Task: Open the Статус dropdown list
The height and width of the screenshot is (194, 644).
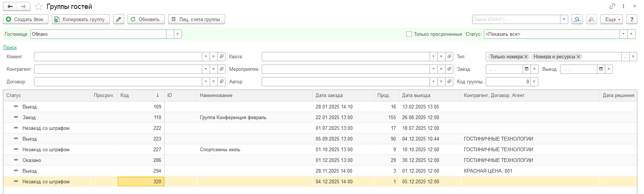Action: pyautogui.click(x=623, y=34)
